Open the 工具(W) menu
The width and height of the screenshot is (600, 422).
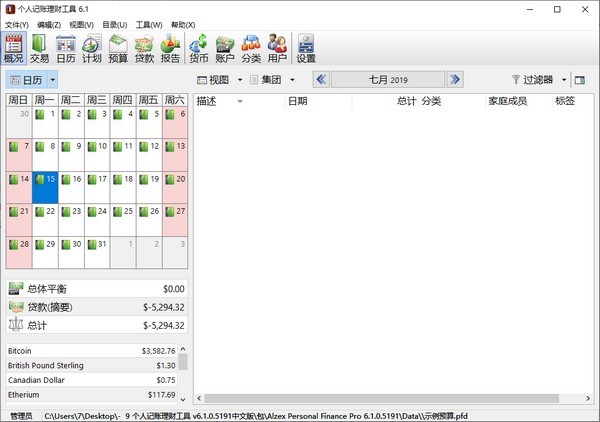[x=149, y=24]
